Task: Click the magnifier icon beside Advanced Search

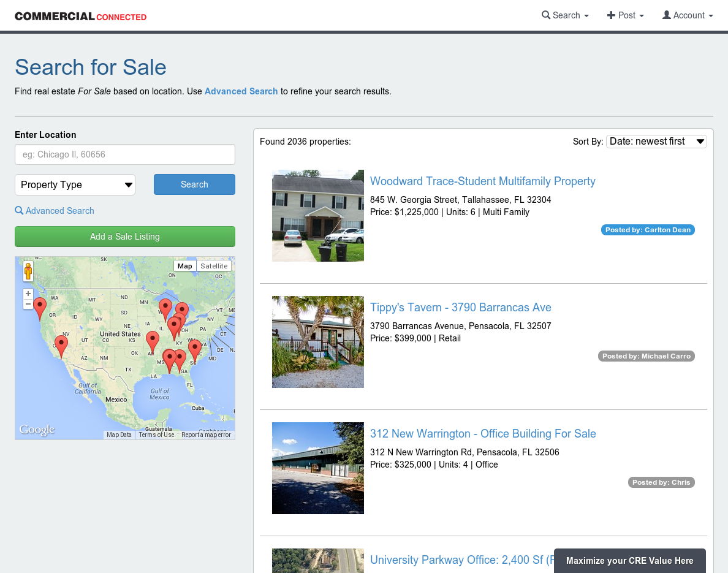Action: 19,210
